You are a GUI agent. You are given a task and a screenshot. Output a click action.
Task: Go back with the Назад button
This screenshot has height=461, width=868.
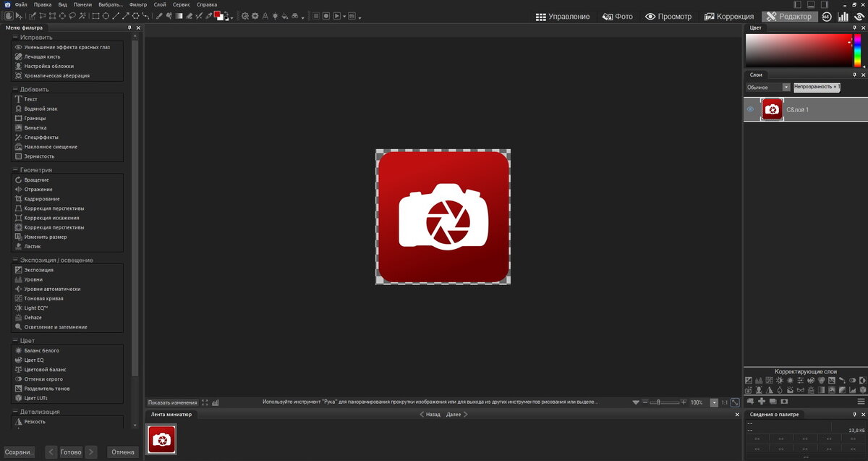pos(430,415)
